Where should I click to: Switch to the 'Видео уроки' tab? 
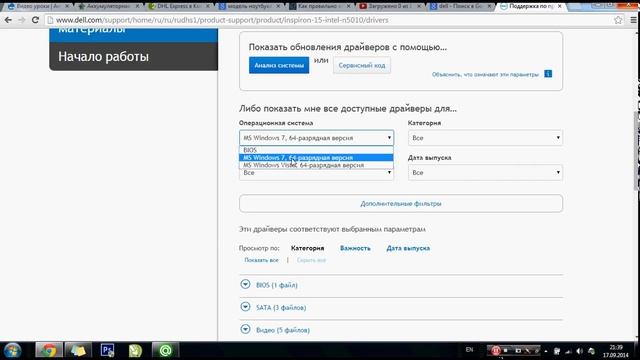click(39, 6)
